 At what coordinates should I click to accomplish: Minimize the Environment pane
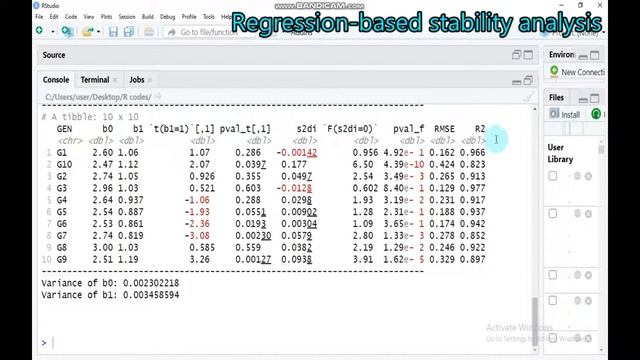point(583,57)
